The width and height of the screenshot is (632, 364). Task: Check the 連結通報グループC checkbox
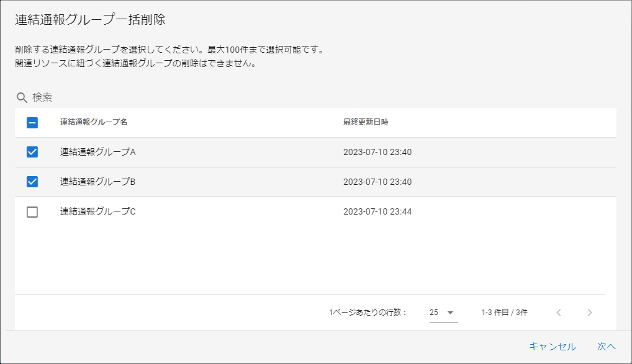coord(32,212)
